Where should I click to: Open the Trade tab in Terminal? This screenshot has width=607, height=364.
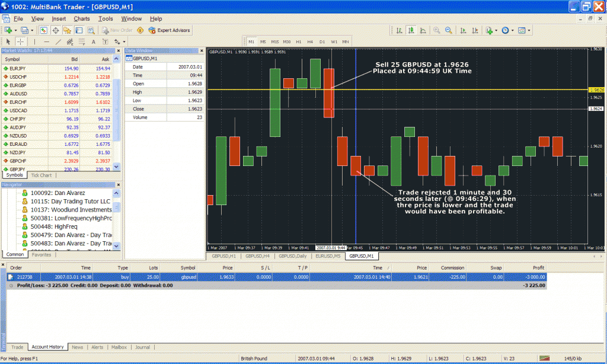point(17,347)
